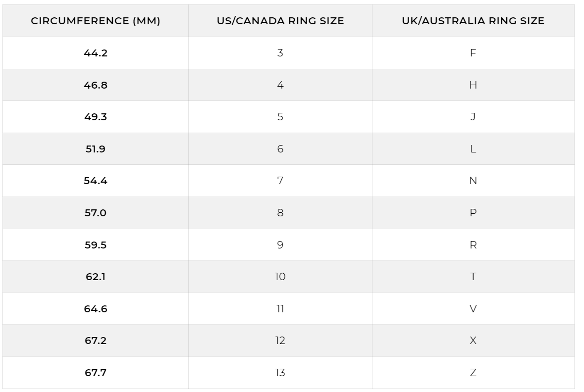Click UK ring size Z
Viewport: 584px width, 392px height.
coord(473,373)
